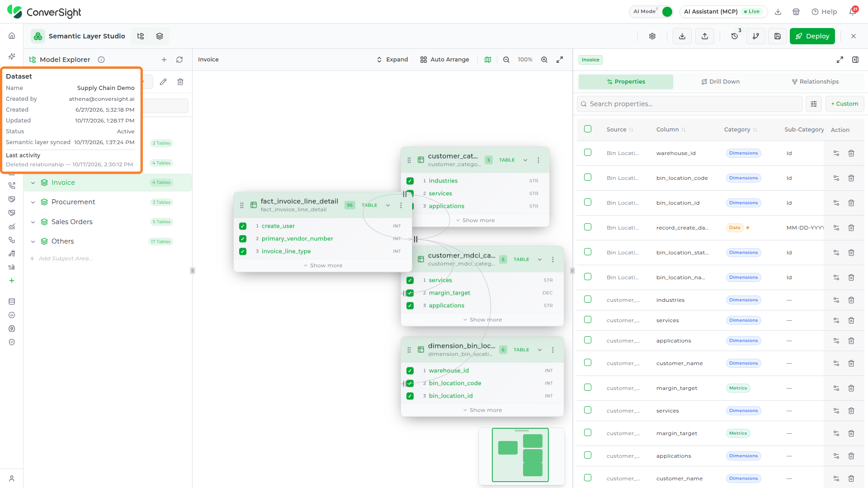Click the layers stack icon in studio header
The image size is (868, 488).
pyautogui.click(x=160, y=36)
